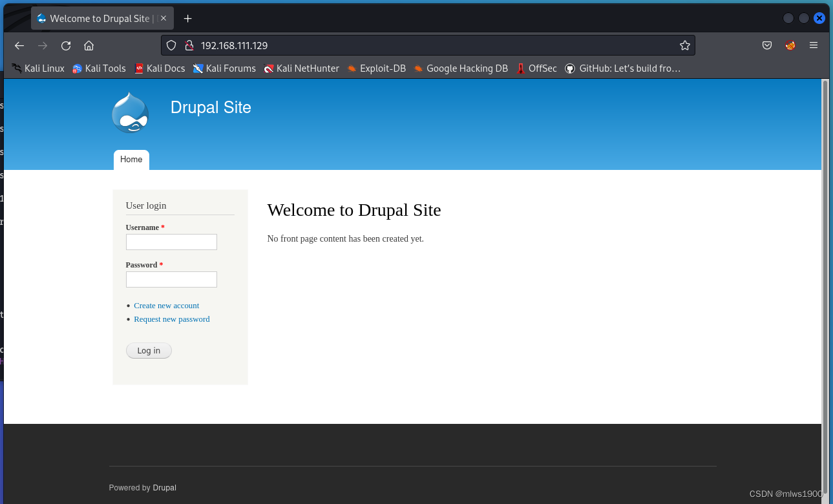Follow the Create new account link
833x504 pixels.
167,306
